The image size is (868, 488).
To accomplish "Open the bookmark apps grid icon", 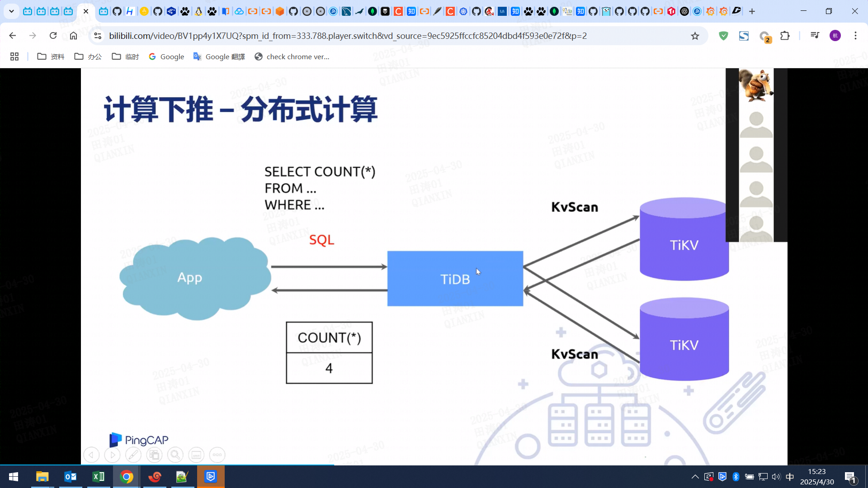I will pos(14,56).
